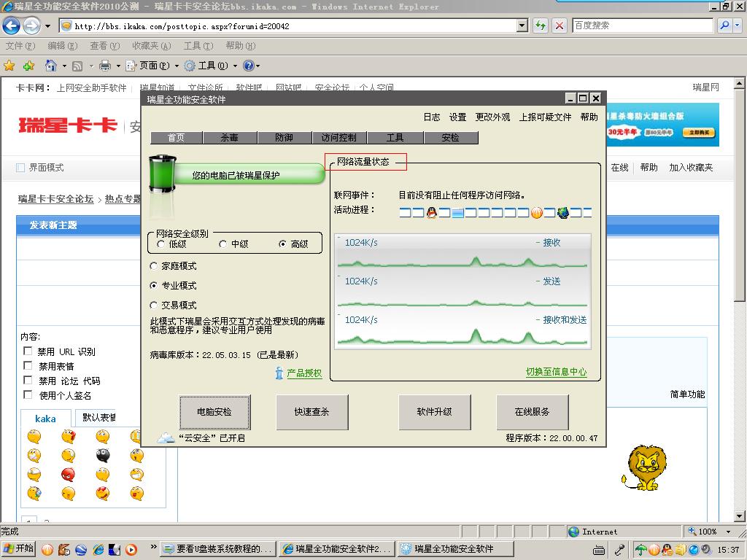Open the address bar URL dropdown

pos(522,26)
